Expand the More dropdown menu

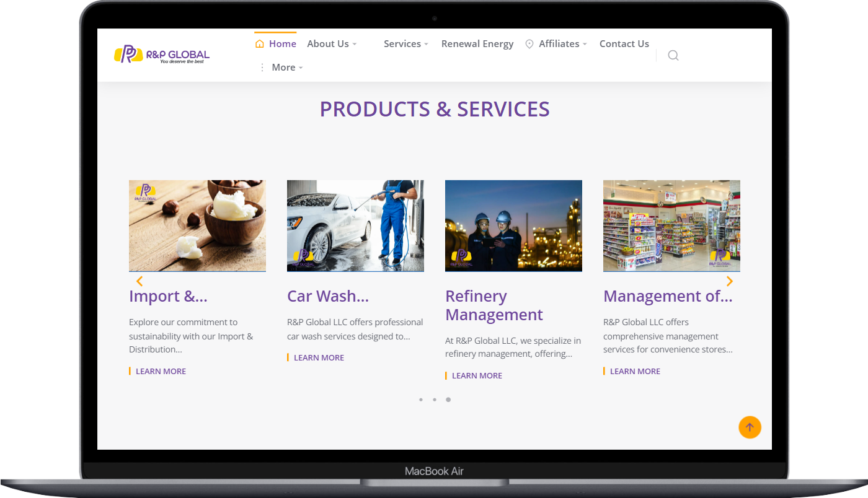point(287,68)
